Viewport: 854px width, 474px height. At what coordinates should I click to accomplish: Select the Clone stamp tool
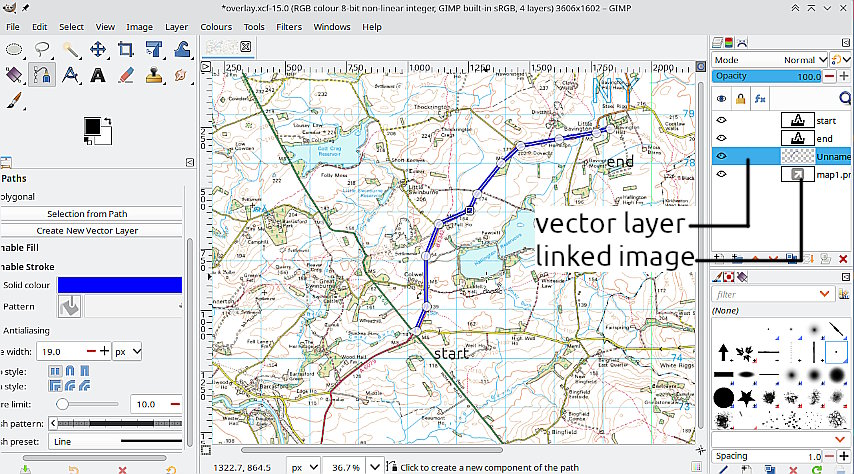coord(154,75)
